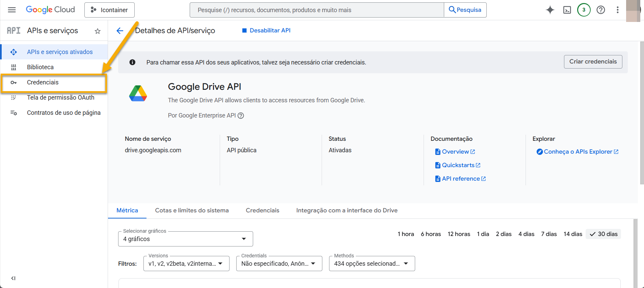Select the 6 horas time range
The width and height of the screenshot is (644, 288).
[x=431, y=234]
